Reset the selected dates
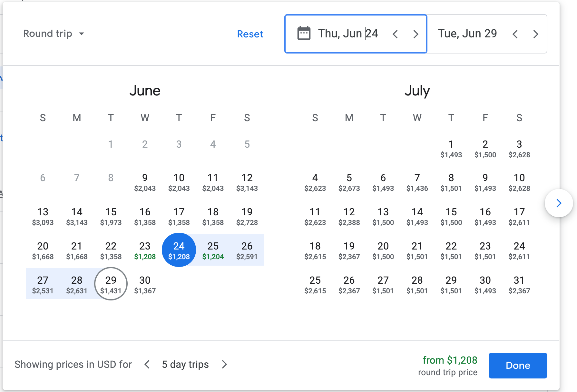The image size is (577, 392). (250, 34)
